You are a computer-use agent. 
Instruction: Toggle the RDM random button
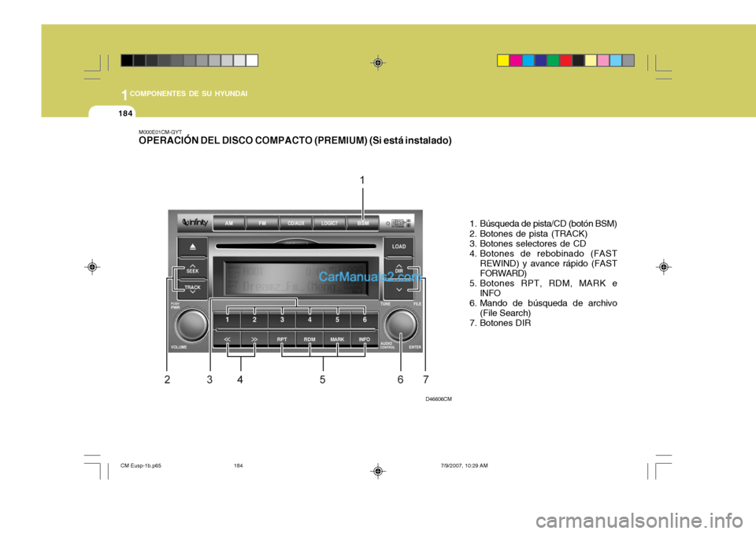point(309,339)
